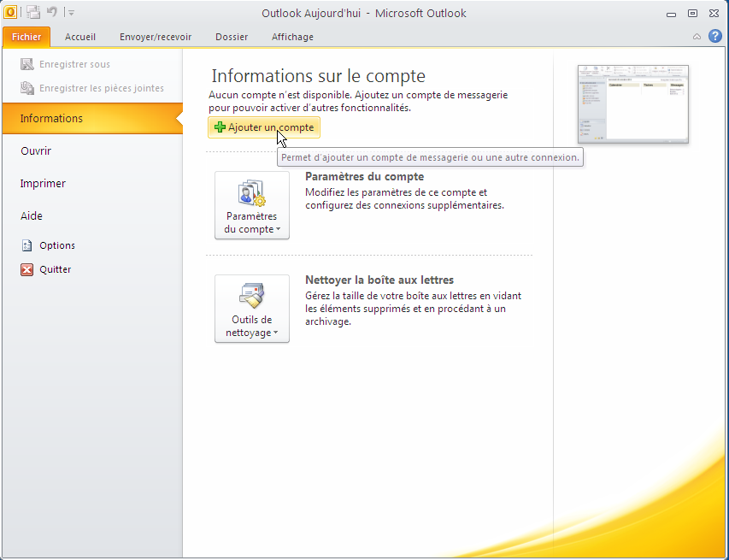Go to the Dossier tab
729x560 pixels.
[x=232, y=38]
